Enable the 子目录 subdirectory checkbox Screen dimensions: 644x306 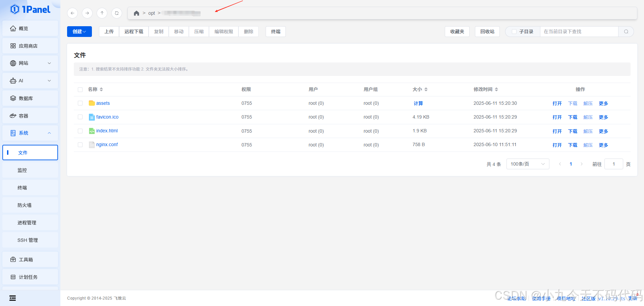pos(514,31)
